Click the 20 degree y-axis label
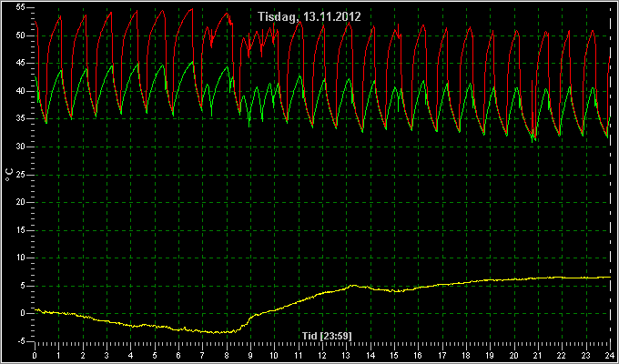The image size is (619, 364). (21, 202)
